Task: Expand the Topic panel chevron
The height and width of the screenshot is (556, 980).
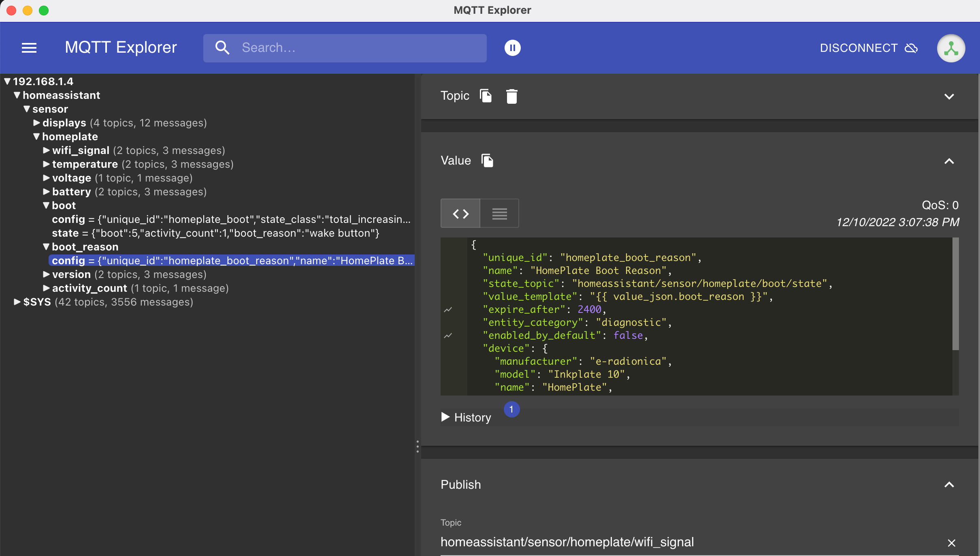Action: pyautogui.click(x=949, y=96)
